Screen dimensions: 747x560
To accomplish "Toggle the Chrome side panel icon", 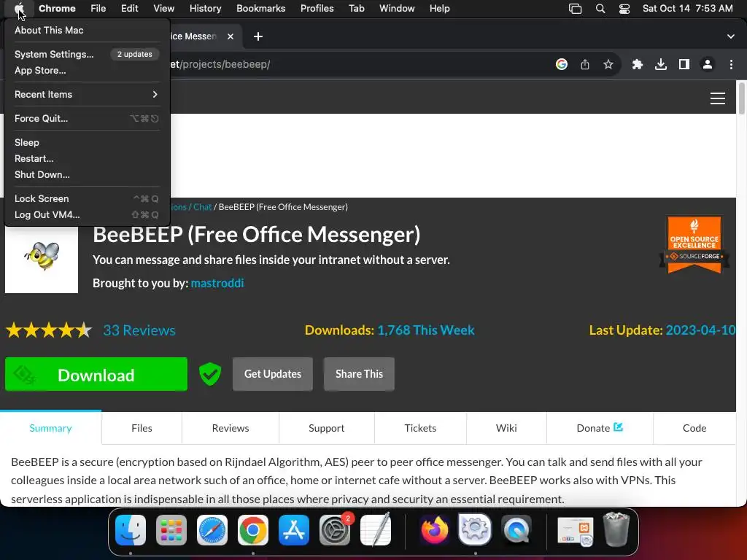I will 684,64.
